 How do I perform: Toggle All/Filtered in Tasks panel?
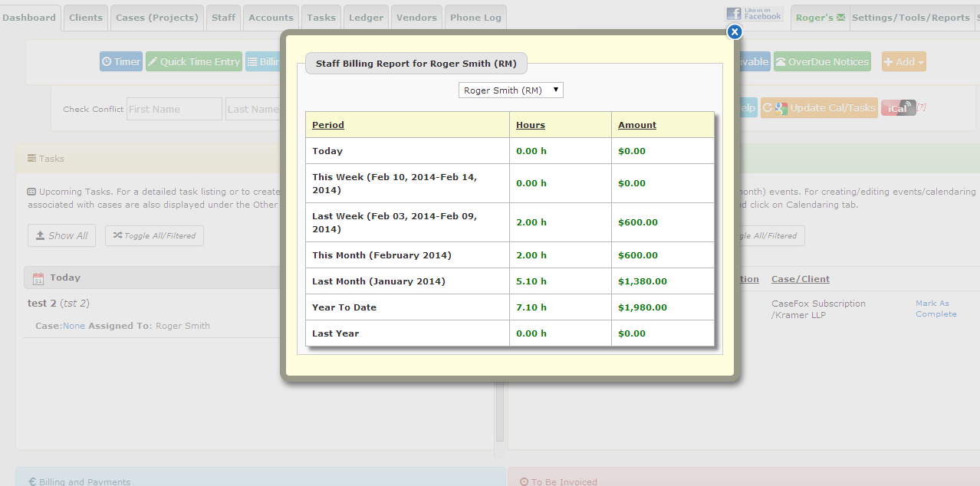point(154,235)
